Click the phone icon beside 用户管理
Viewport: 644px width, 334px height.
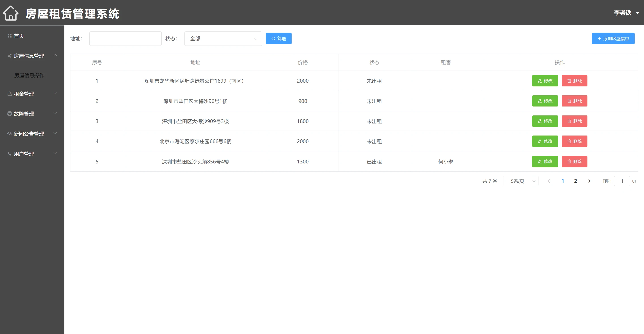pyautogui.click(x=9, y=154)
